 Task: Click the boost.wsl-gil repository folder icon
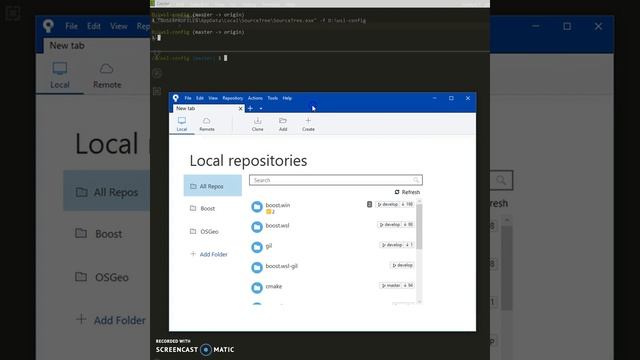257,267
